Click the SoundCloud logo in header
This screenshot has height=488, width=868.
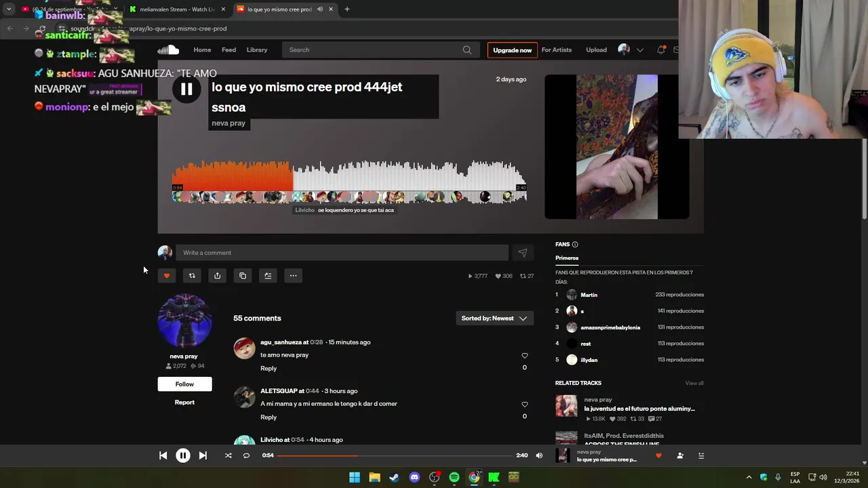pos(168,49)
